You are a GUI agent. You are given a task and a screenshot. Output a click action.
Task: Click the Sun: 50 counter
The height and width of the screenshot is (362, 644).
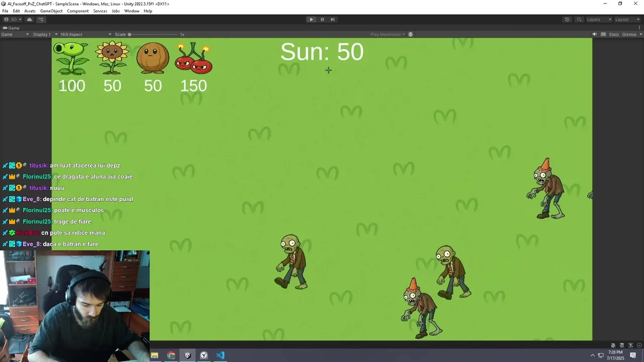pos(322,52)
